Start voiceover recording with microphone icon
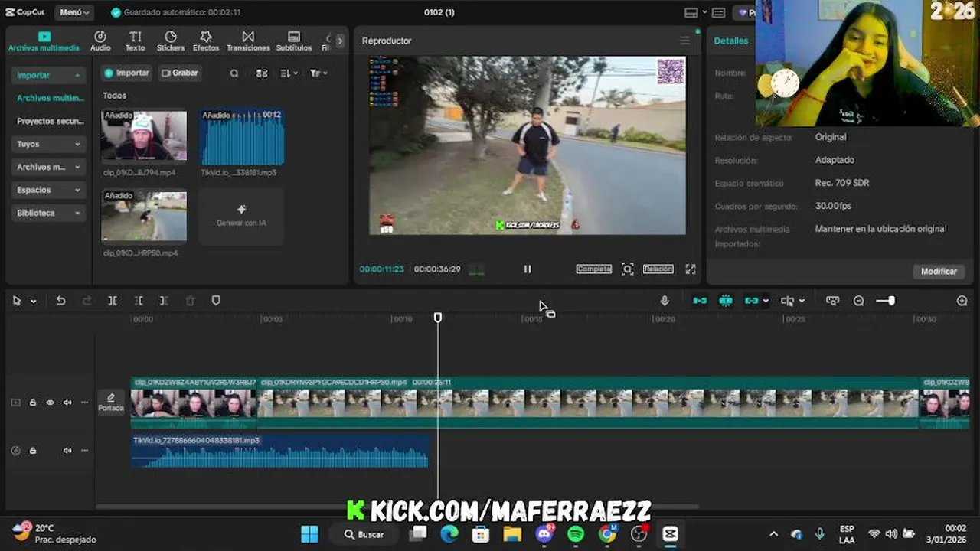The width and height of the screenshot is (980, 551). tap(665, 301)
